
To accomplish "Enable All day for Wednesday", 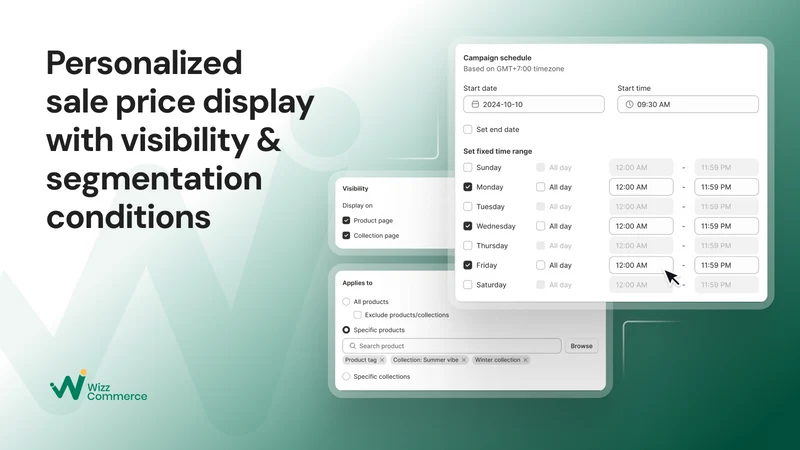I will [x=540, y=226].
